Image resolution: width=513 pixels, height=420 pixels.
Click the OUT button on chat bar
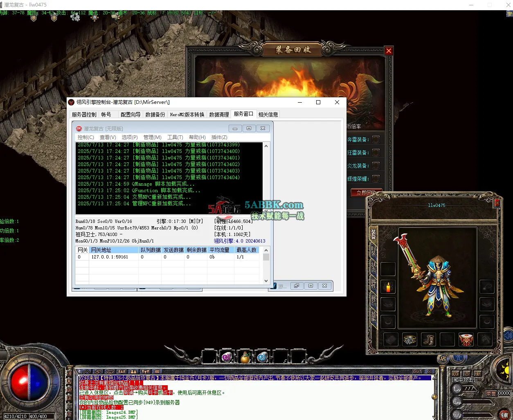417,372
